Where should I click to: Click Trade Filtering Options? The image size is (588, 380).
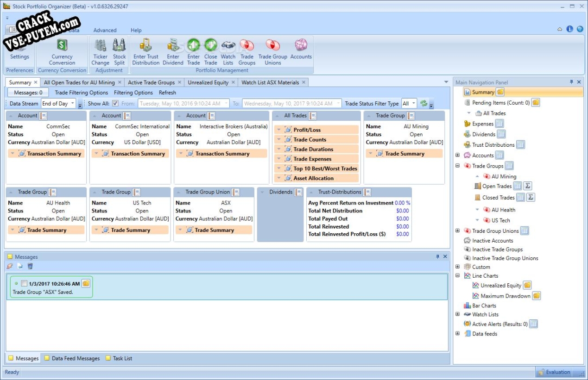coord(82,93)
